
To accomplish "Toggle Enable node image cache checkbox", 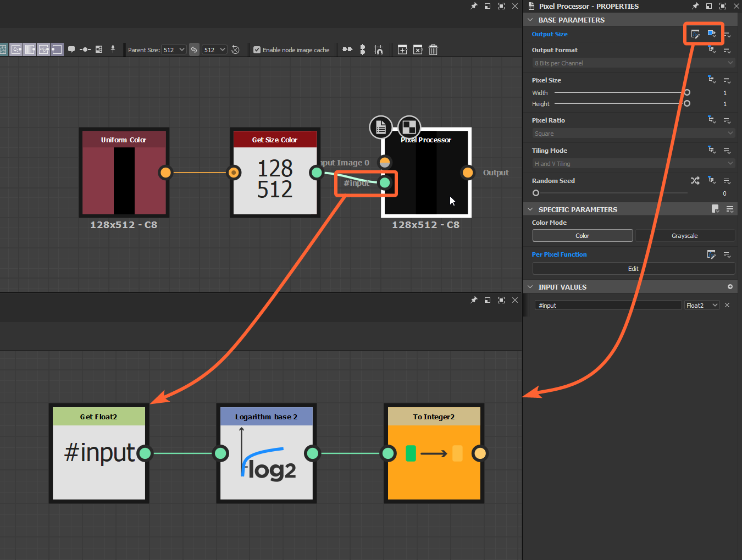I will tap(257, 49).
